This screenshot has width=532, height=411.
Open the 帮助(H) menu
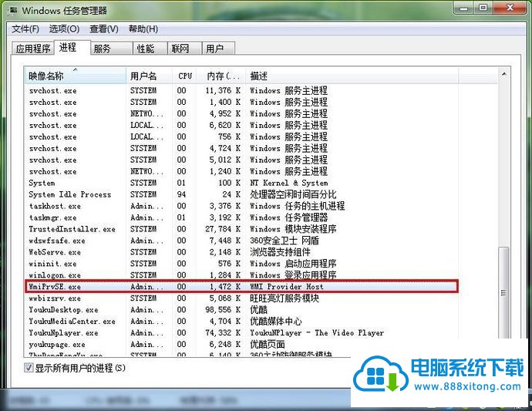143,29
